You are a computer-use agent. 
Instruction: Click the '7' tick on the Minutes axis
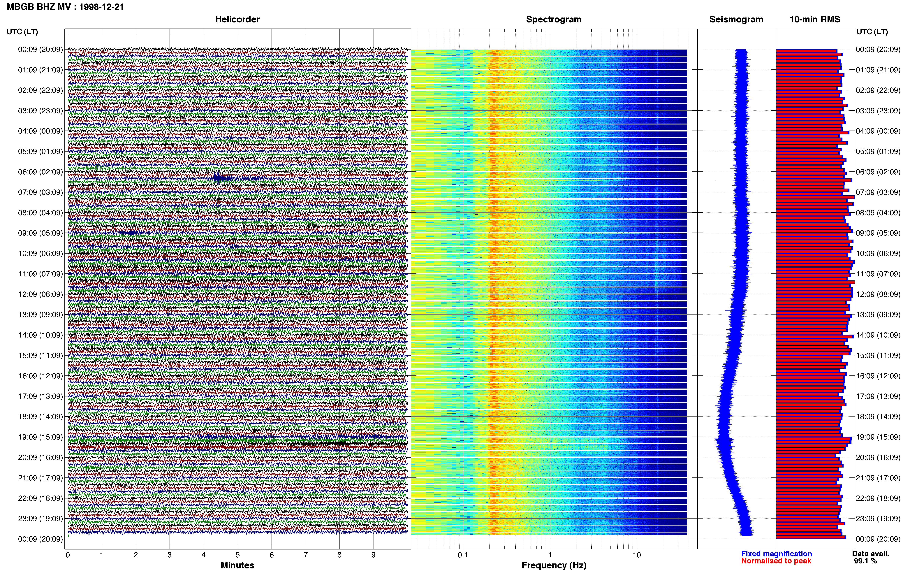tap(306, 555)
